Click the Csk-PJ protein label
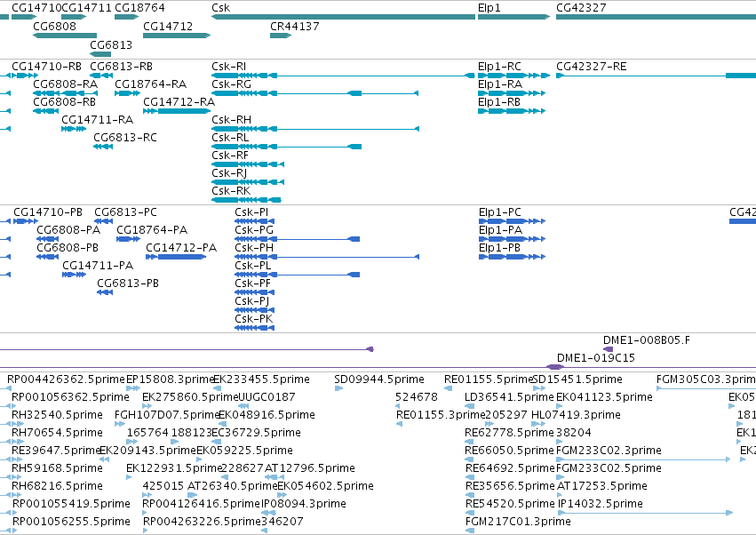Viewport: 756px width, 535px height. tap(252, 301)
